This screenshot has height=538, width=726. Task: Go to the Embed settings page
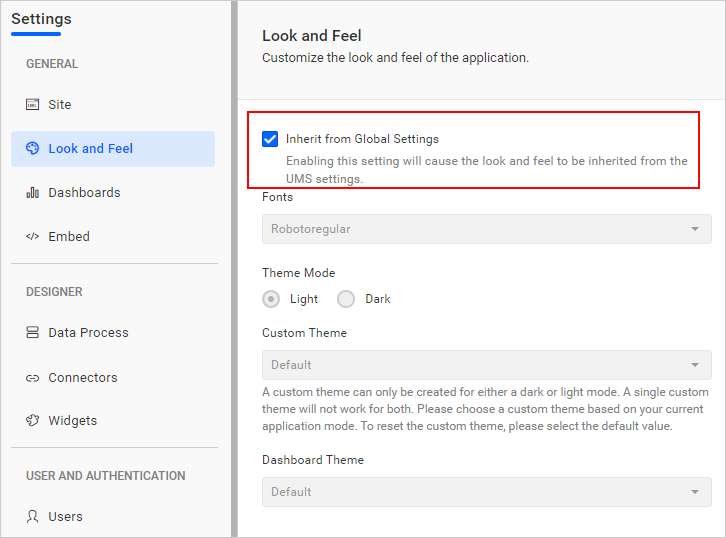point(69,237)
